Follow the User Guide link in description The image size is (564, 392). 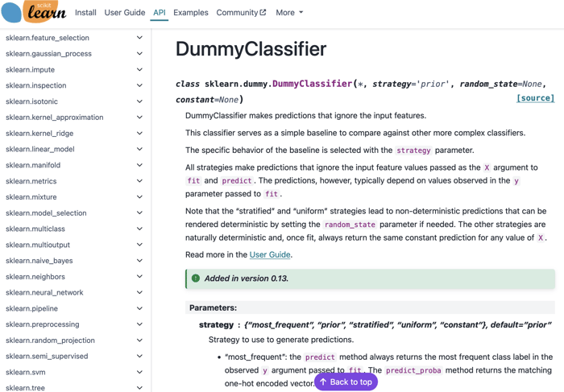point(270,254)
